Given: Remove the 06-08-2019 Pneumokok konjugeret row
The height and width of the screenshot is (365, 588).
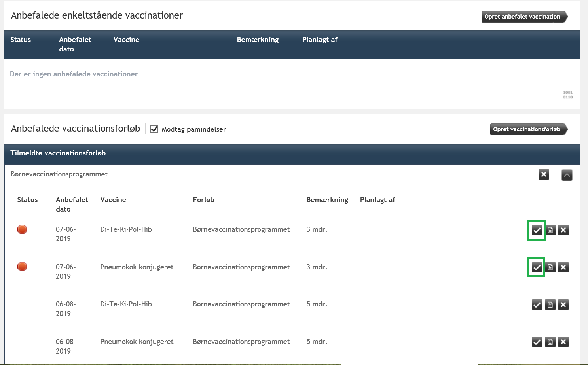Looking at the screenshot, I should click(x=563, y=342).
